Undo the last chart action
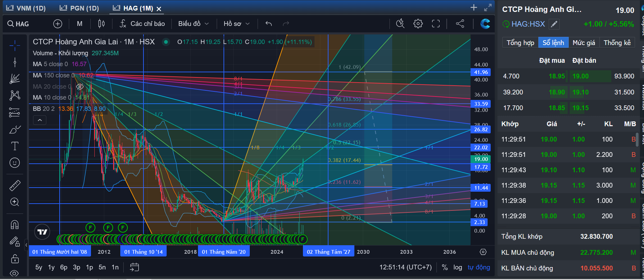644x280 pixels. [x=269, y=24]
